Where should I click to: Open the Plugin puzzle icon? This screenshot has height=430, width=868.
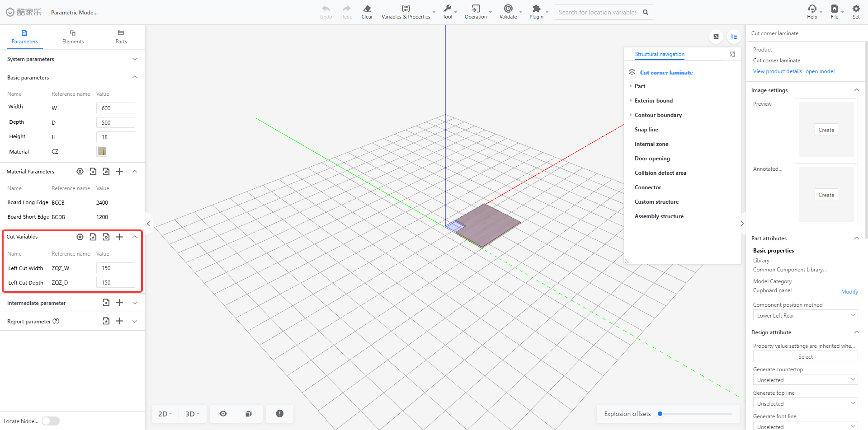(536, 9)
